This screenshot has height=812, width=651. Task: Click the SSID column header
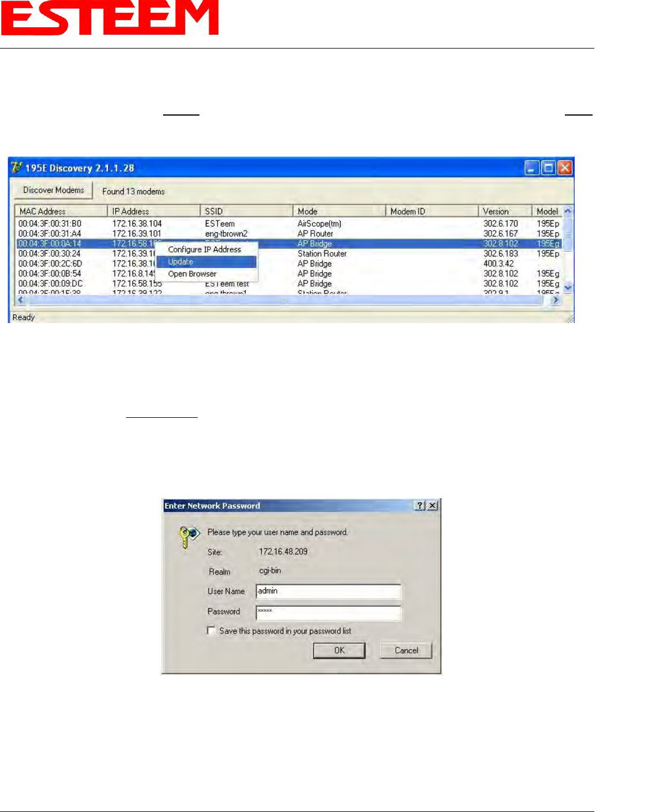[246, 211]
